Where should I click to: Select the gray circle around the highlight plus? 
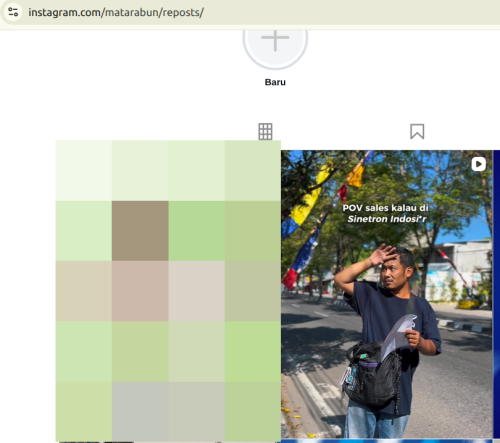pyautogui.click(x=275, y=48)
